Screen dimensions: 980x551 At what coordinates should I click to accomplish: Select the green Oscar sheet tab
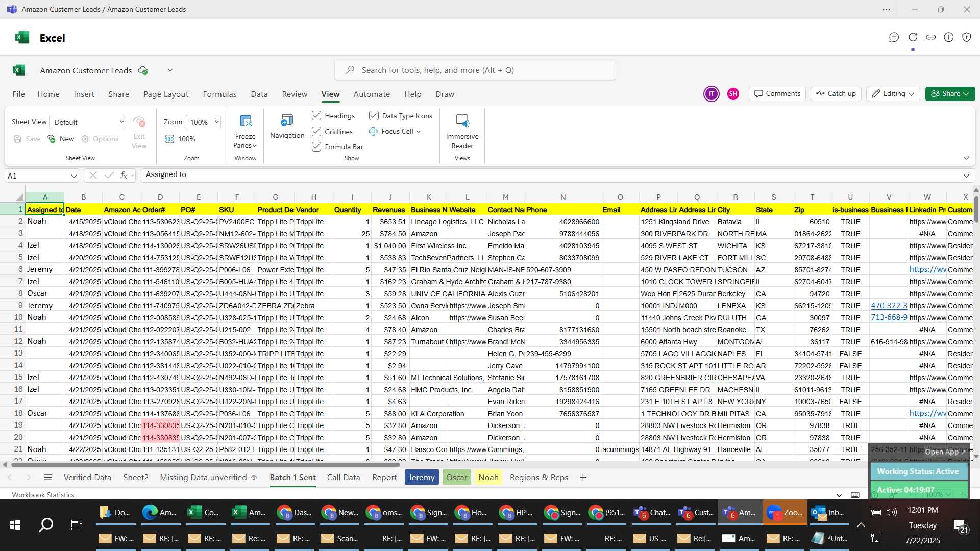[x=456, y=478]
